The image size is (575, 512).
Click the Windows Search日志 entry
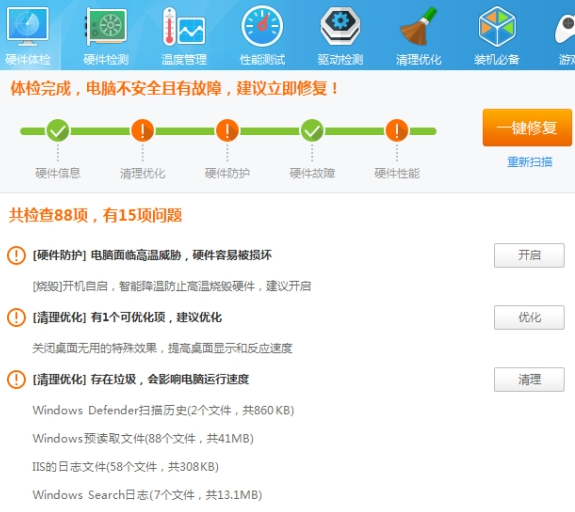(147, 495)
